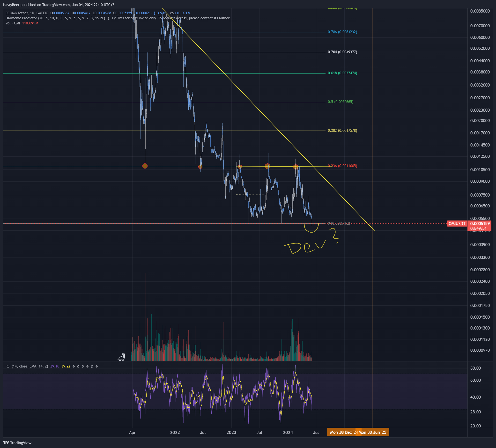This screenshot has height=448, width=496.
Task: Click the 40.00 level on the RSI axis
Action: (476, 397)
